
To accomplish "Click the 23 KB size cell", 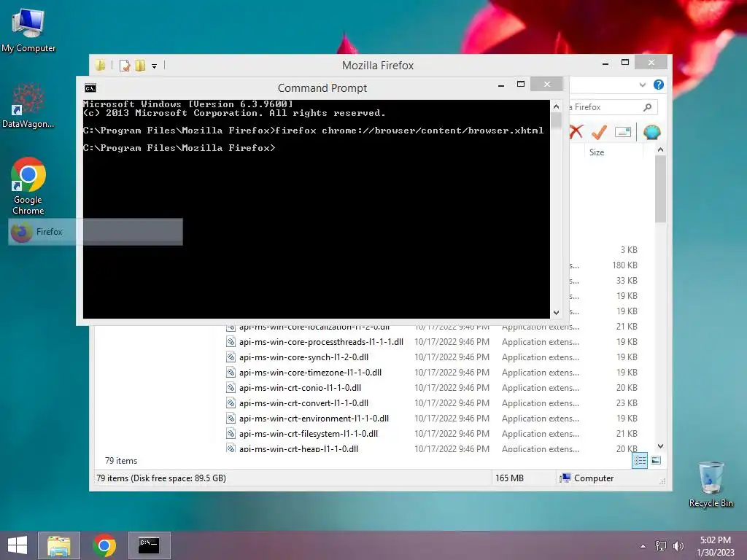I will pyautogui.click(x=627, y=402).
